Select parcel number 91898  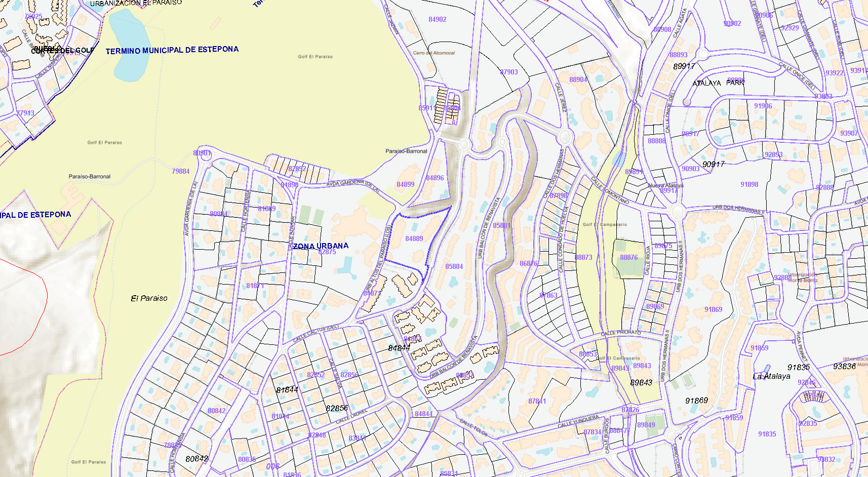click(749, 184)
